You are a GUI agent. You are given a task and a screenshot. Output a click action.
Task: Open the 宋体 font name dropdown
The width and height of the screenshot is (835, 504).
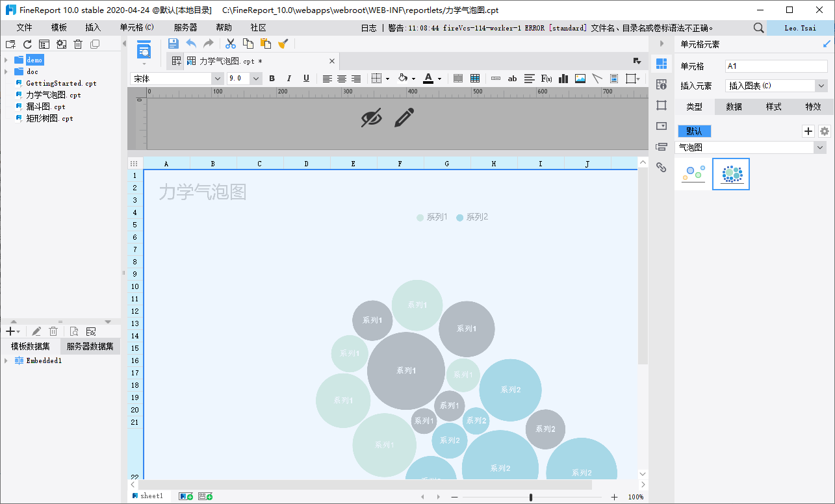[x=217, y=79]
